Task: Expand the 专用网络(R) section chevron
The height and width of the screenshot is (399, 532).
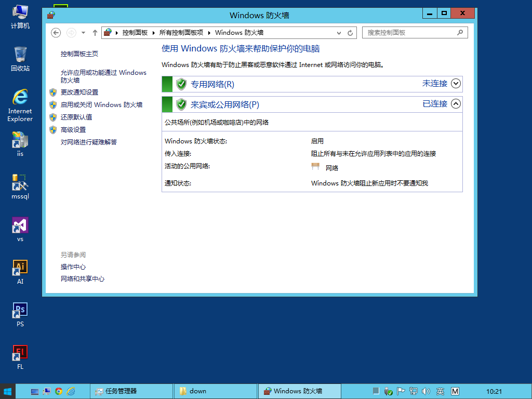Action: click(456, 84)
